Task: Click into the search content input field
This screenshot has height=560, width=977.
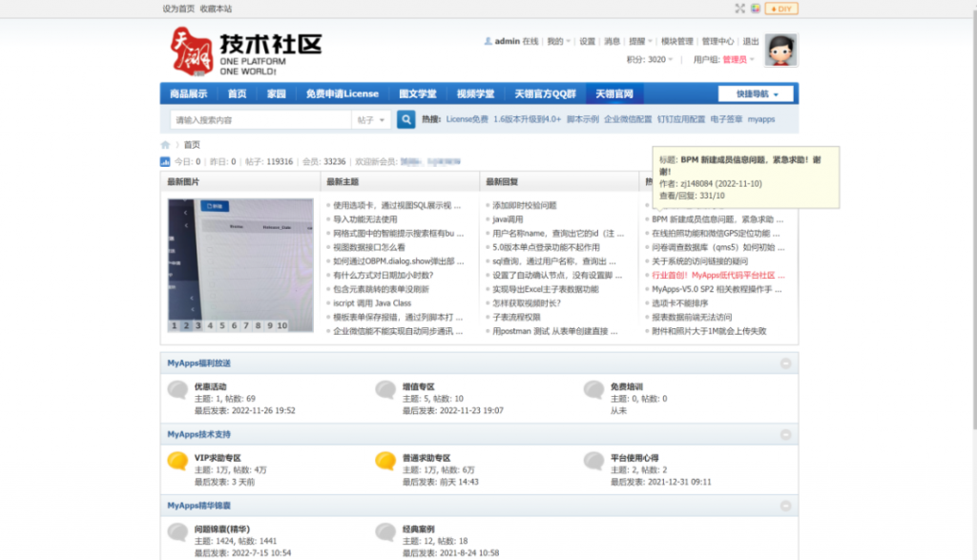Action: click(260, 120)
